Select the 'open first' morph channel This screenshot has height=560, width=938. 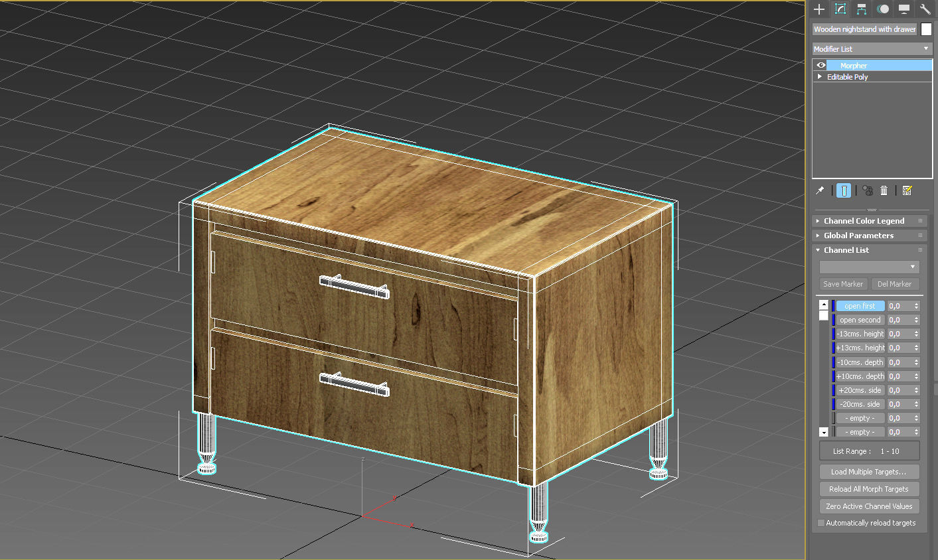pyautogui.click(x=860, y=306)
